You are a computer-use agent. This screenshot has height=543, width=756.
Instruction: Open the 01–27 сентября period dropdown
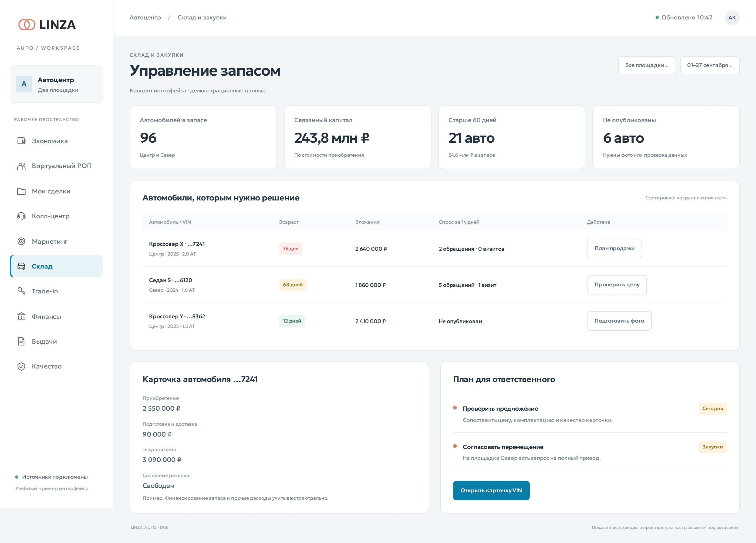tap(710, 65)
